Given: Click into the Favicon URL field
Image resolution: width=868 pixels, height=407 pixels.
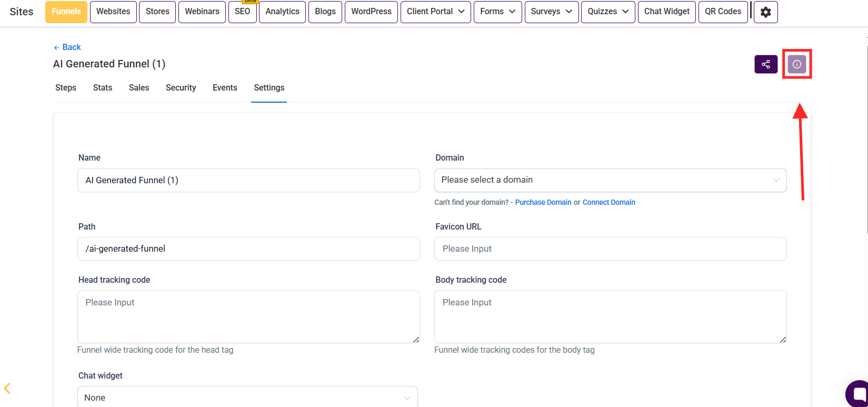Looking at the screenshot, I should click(x=610, y=249).
